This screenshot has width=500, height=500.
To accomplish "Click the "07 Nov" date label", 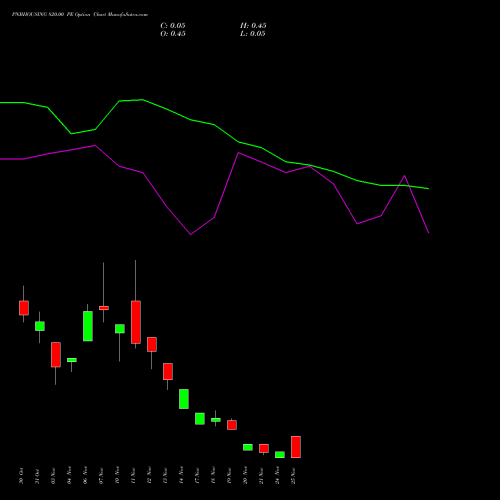I will 101,476.
